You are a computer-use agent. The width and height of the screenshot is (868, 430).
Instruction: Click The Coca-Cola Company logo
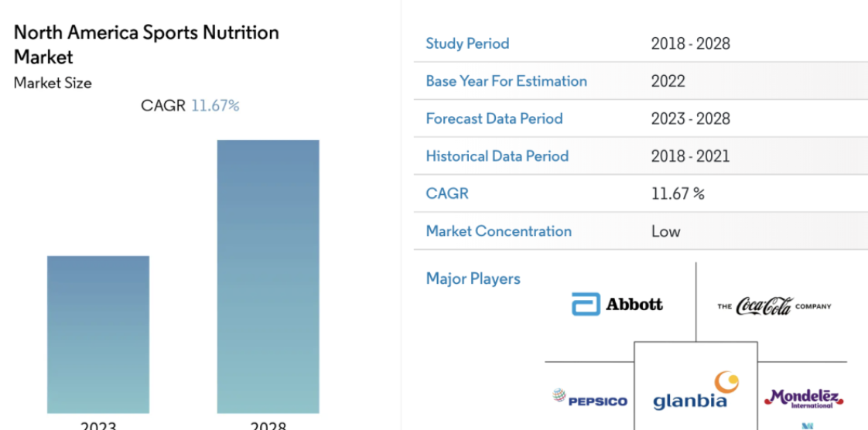[774, 305]
